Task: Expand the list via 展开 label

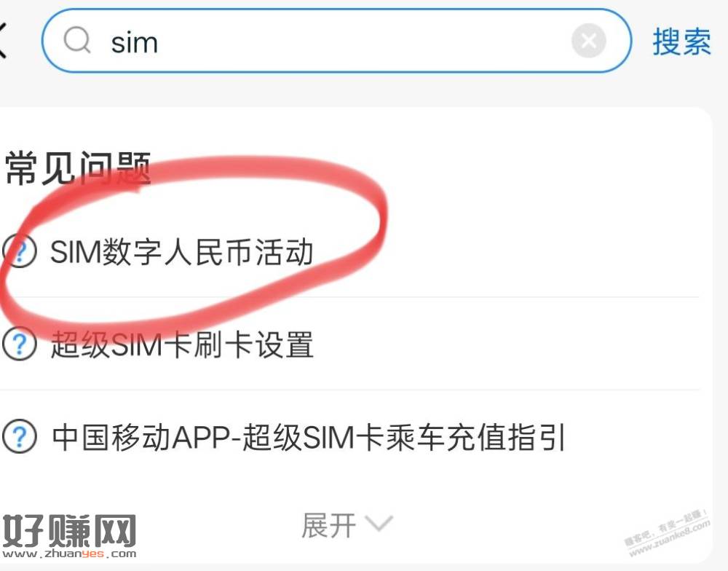Action: point(329,525)
